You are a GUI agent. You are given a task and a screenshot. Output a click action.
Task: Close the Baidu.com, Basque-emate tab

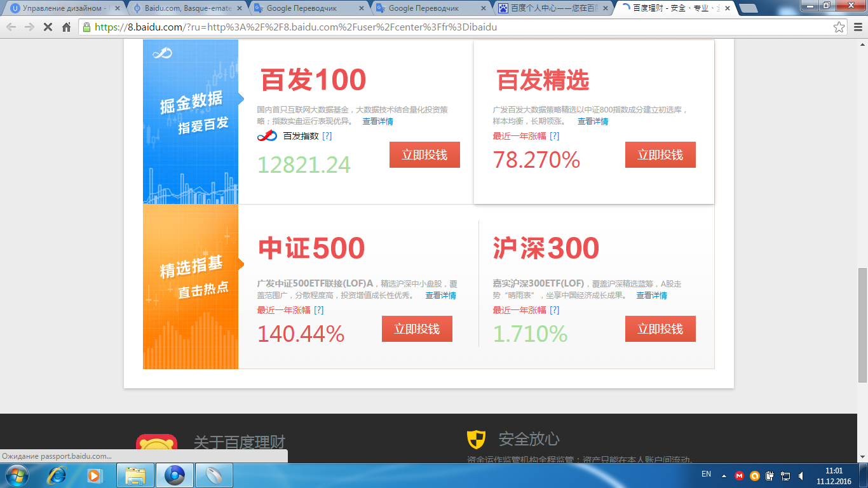tap(239, 9)
